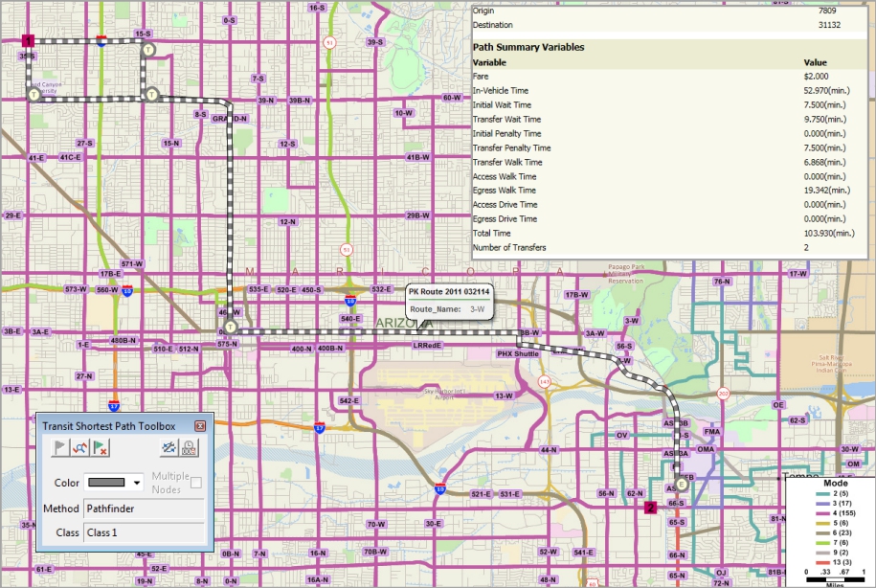This screenshot has height=588, width=876.
Task: Open the network settings tool in the toolbox
Action: click(x=168, y=447)
